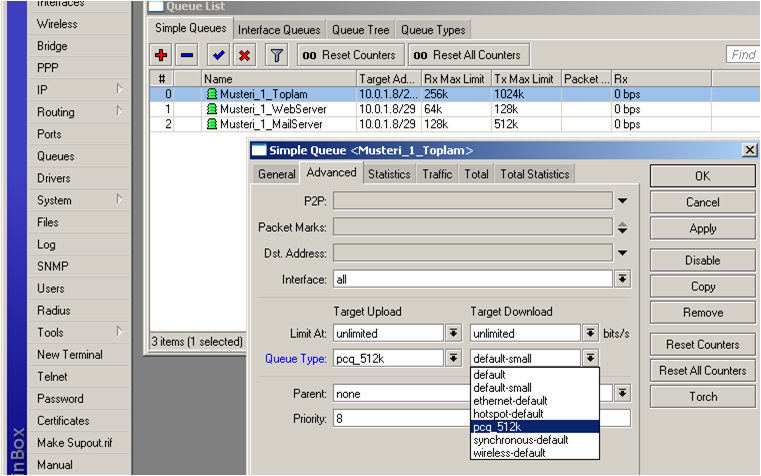This screenshot has height=476, width=761.
Task: Open the Total Statistics tab
Action: tap(535, 174)
